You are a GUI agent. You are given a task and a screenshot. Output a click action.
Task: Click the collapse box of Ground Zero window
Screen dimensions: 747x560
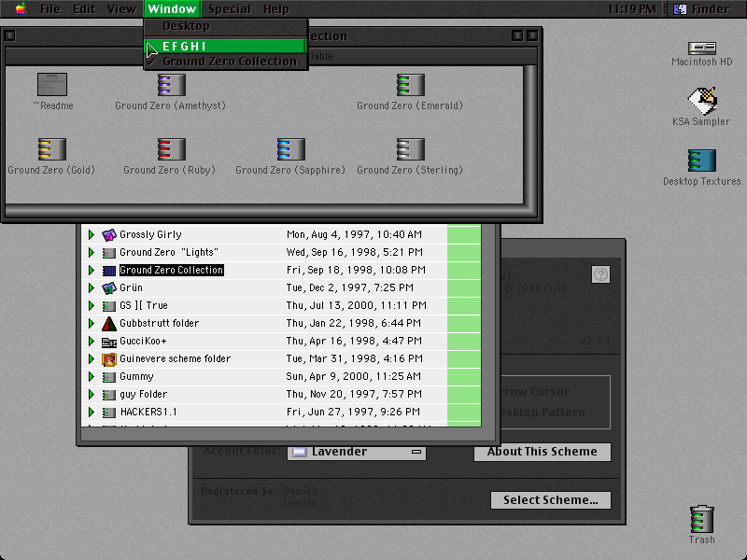point(532,35)
